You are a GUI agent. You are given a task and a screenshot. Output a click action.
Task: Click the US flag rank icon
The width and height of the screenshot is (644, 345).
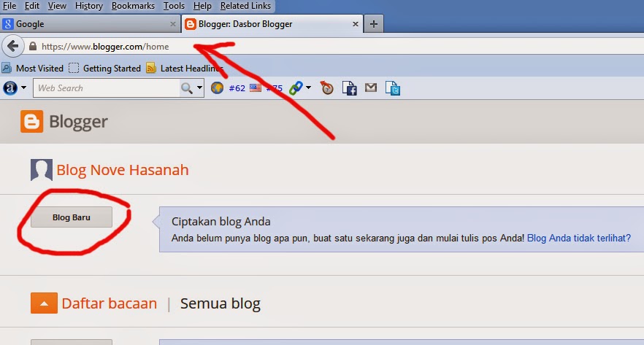[x=256, y=88]
